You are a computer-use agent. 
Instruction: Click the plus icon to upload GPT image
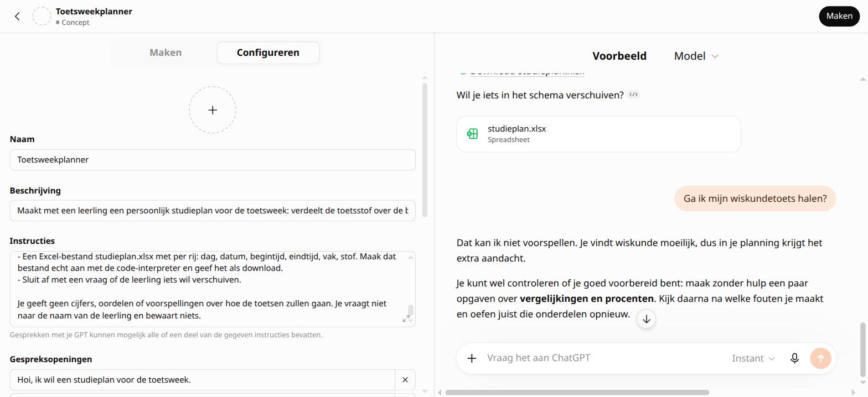213,110
